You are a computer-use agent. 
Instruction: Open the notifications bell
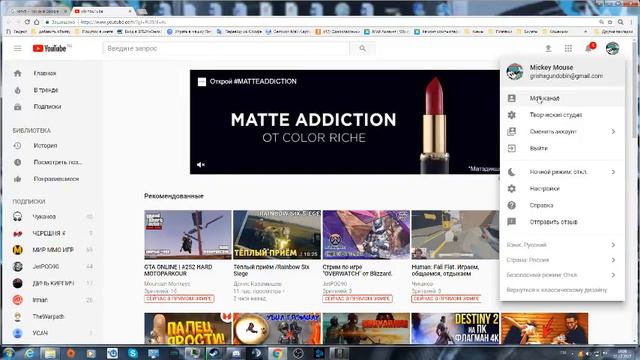(x=589, y=49)
